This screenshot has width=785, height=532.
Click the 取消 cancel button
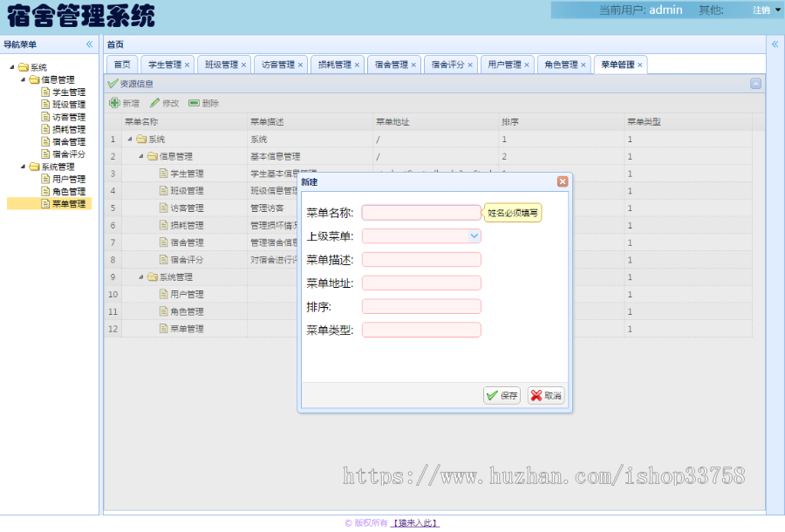pyautogui.click(x=545, y=394)
